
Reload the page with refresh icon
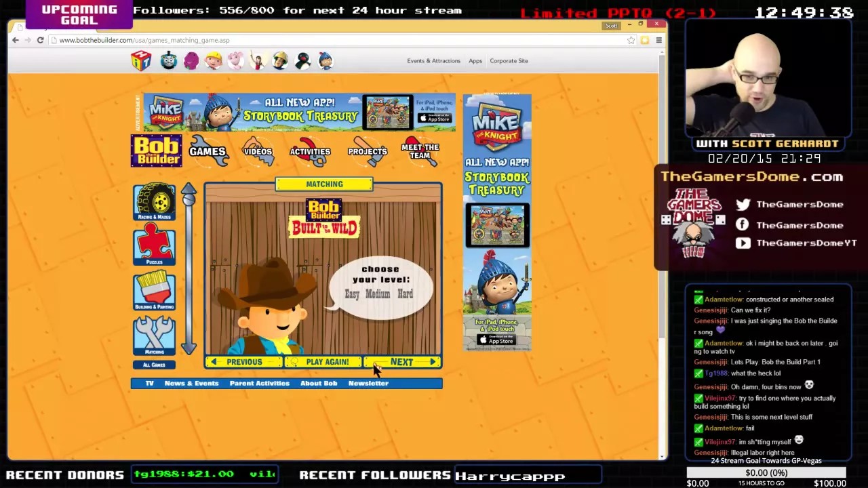tap(40, 40)
